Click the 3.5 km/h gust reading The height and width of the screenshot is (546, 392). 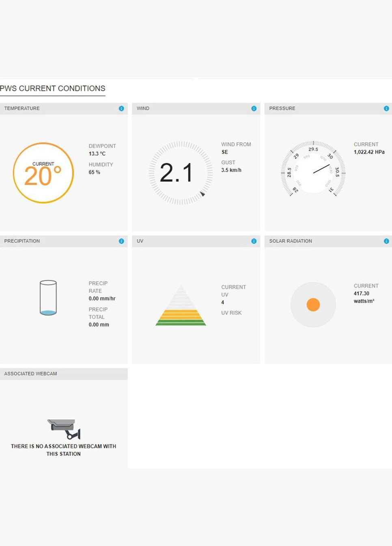point(231,170)
